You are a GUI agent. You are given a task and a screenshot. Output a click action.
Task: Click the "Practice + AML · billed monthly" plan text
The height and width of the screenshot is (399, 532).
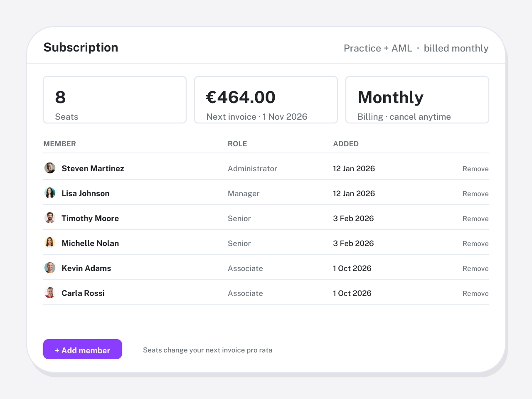(416, 48)
